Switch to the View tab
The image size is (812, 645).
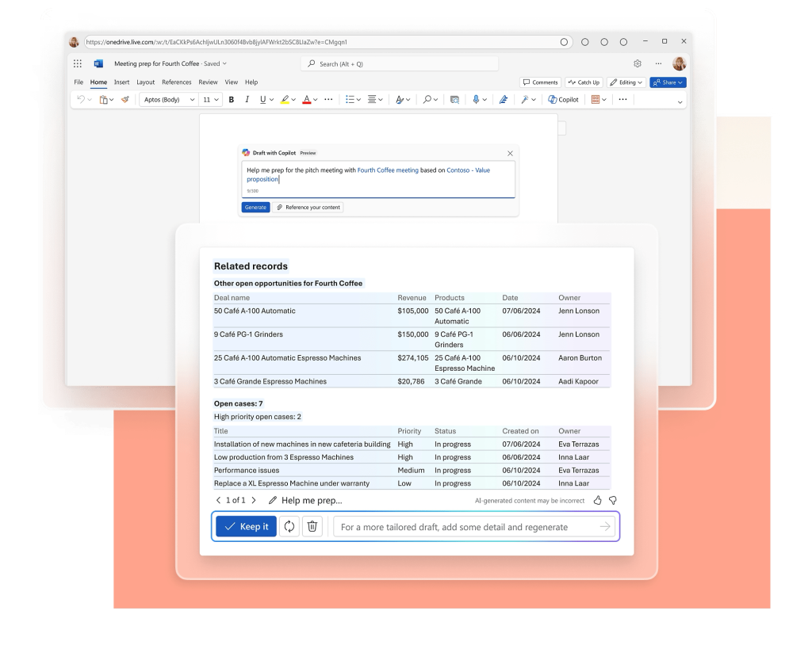click(x=232, y=82)
